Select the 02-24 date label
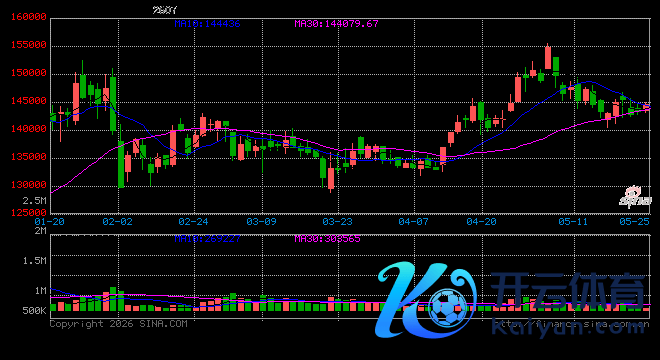 [x=193, y=222]
